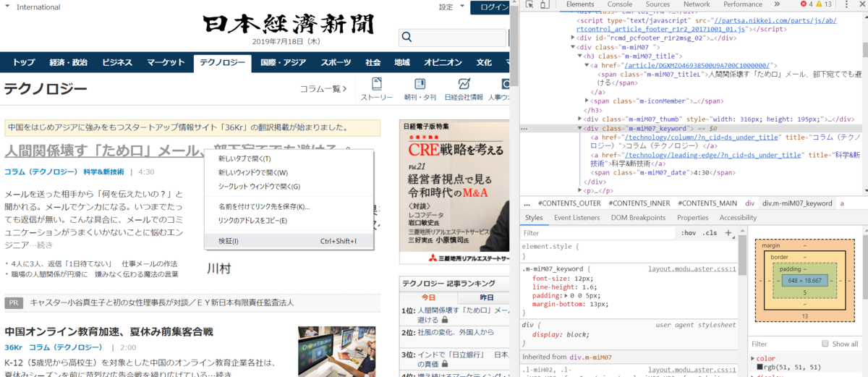The height and width of the screenshot is (377, 868).
Task: Click the add new style rule plus icon
Action: [x=728, y=233]
